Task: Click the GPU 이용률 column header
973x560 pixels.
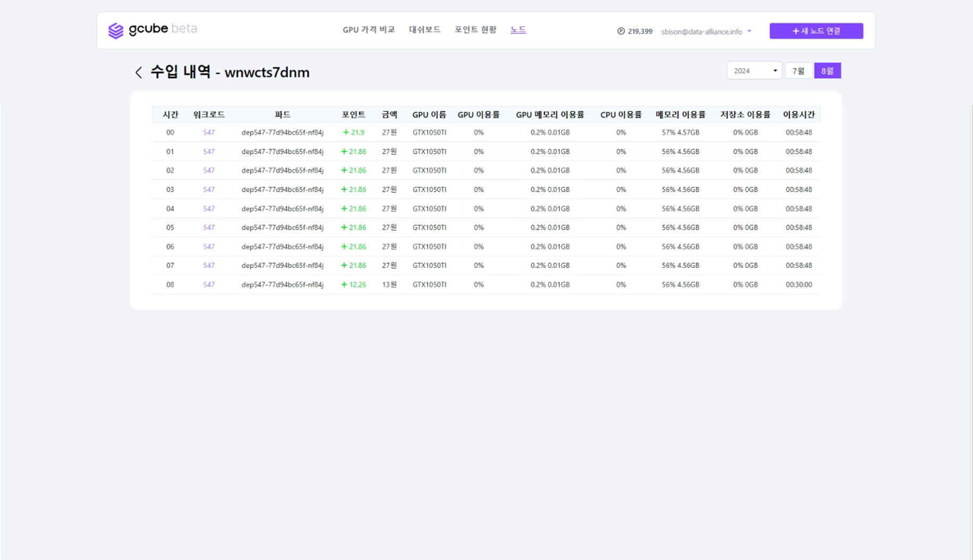Action: [x=479, y=115]
